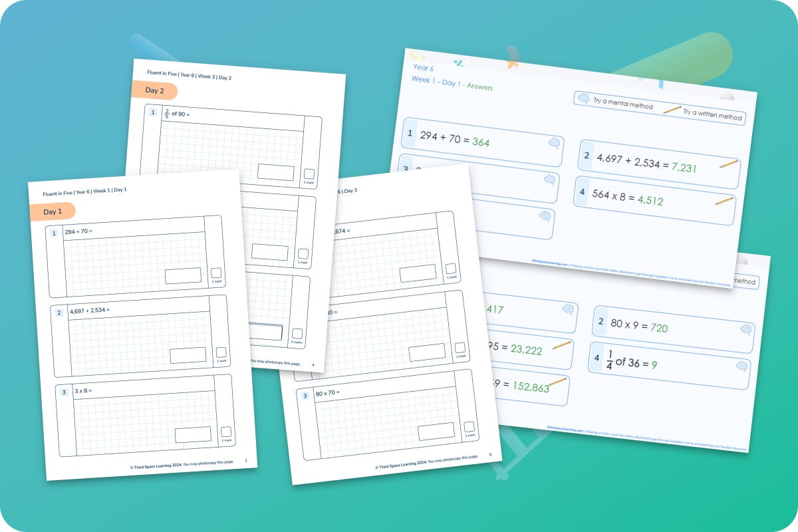This screenshot has height=532, width=798.
Task: Click the 'Try a mental method' label
Action: click(622, 103)
